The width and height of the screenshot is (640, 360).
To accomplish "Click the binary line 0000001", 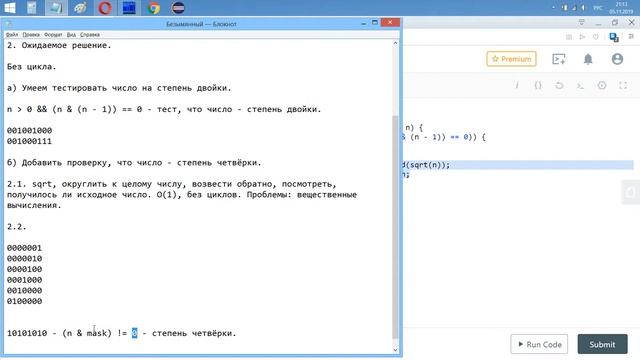I will 24,248.
